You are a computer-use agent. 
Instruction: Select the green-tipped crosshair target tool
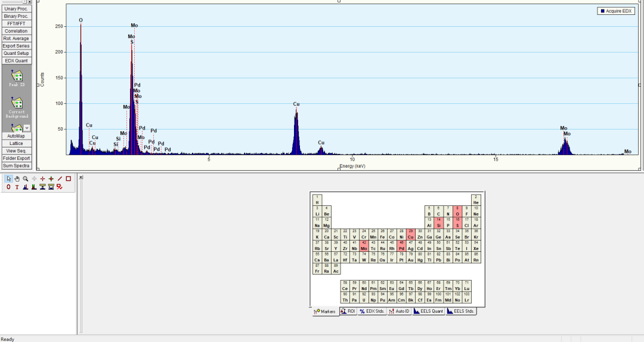click(x=51, y=179)
